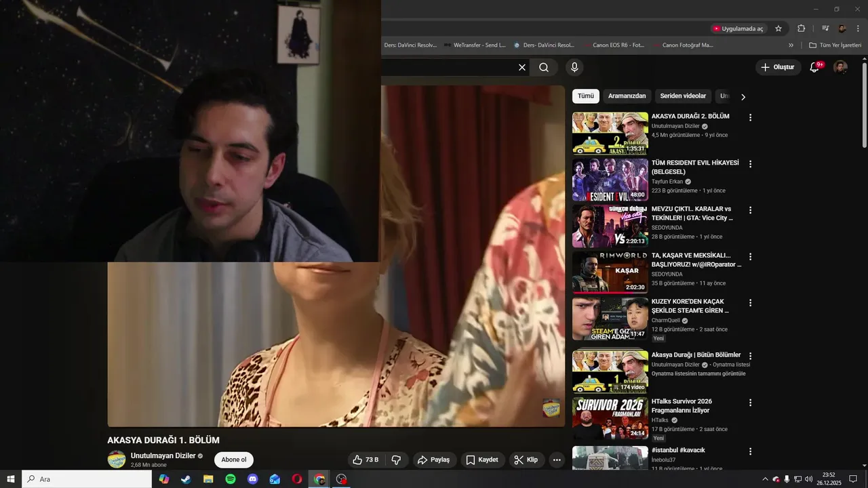Open File Explorer from the taskbar

pos(208,479)
